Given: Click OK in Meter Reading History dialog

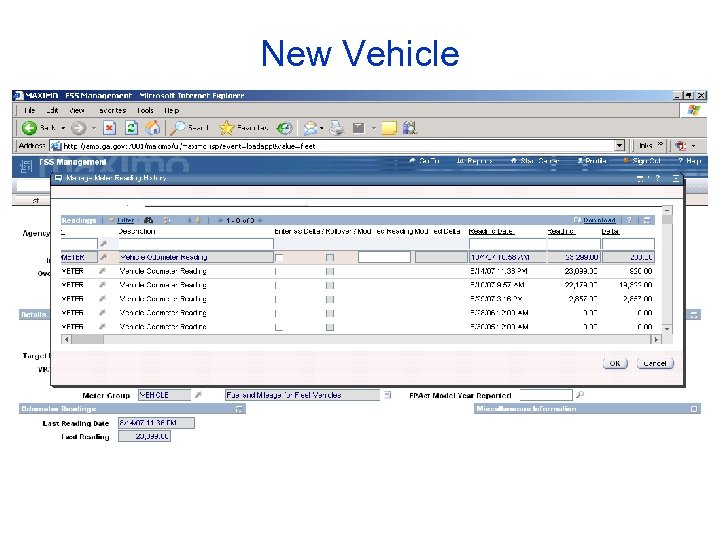Looking at the screenshot, I should coord(615,363).
